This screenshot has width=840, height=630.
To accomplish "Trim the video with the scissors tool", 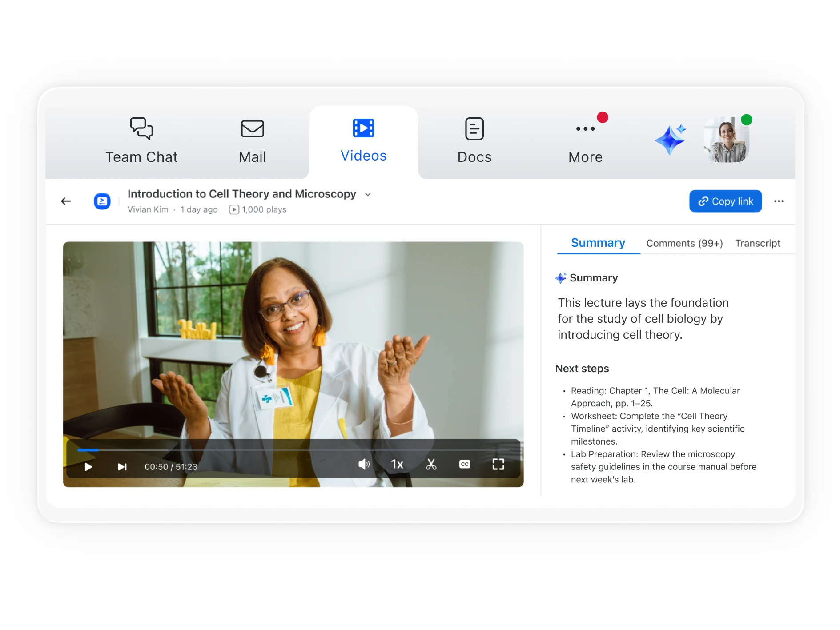I will point(431,465).
